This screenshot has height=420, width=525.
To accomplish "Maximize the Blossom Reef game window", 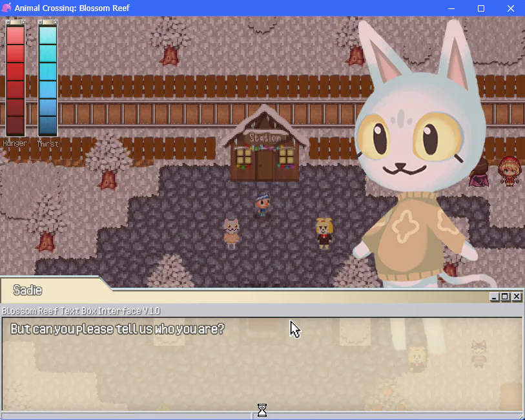I will [481, 8].
